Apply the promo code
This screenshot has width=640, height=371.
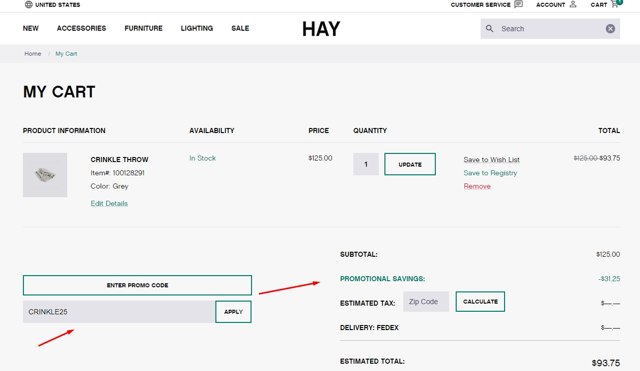click(x=233, y=312)
